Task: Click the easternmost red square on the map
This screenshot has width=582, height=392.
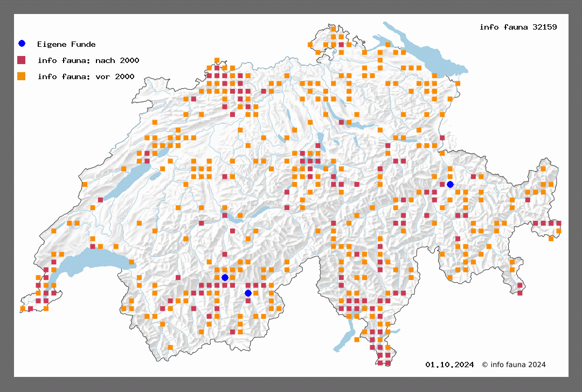Action: point(559,223)
